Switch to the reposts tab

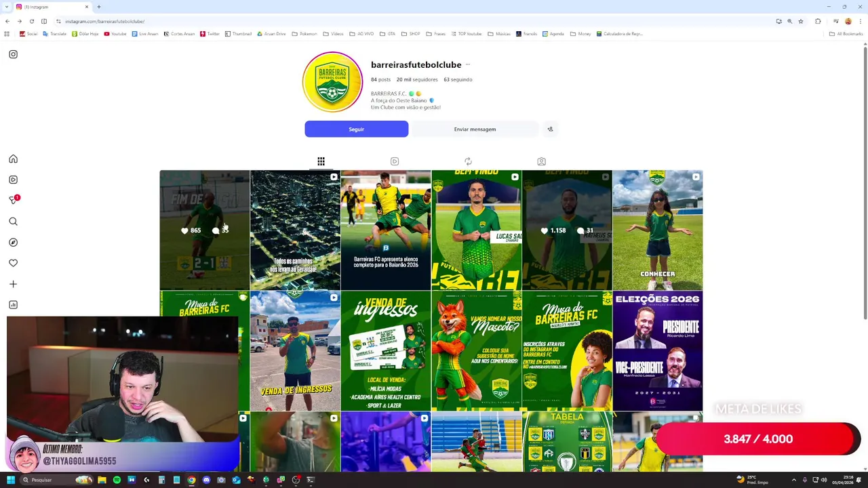[468, 161]
